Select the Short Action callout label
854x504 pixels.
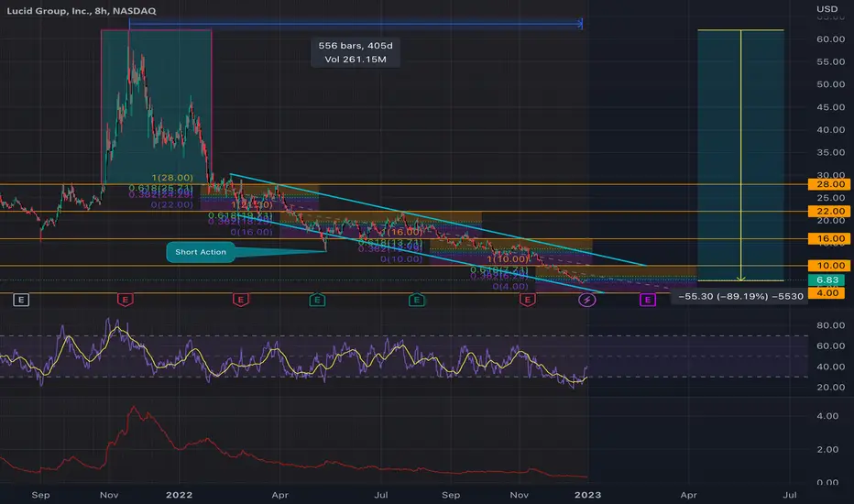201,252
